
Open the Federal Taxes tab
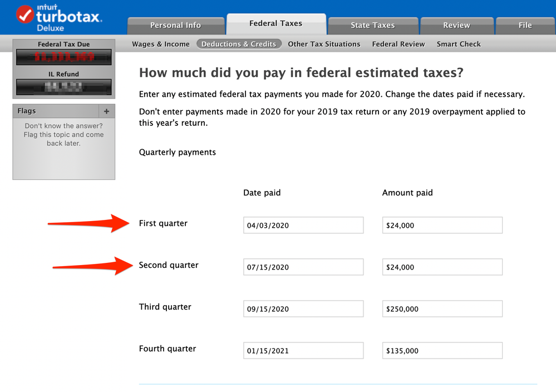tap(276, 23)
